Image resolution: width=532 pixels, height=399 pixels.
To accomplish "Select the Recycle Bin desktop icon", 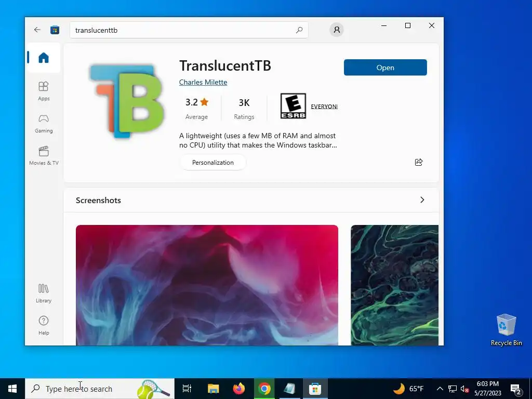I will pyautogui.click(x=506, y=330).
